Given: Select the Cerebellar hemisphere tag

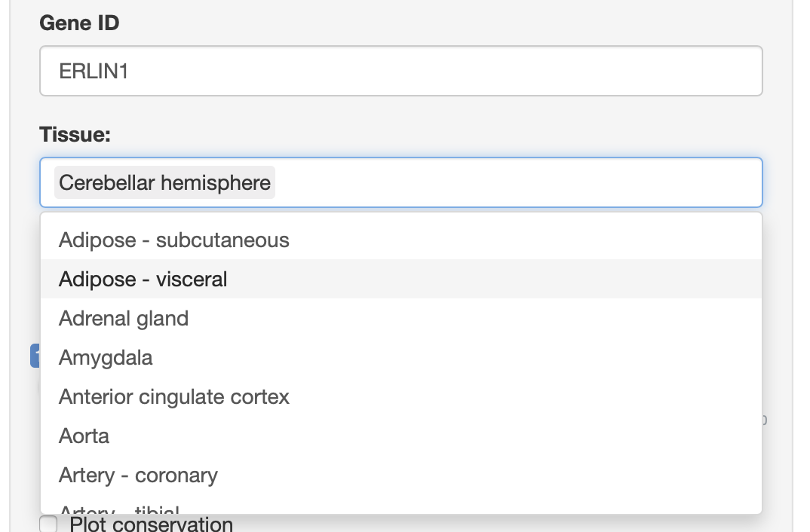Looking at the screenshot, I should click(x=164, y=182).
